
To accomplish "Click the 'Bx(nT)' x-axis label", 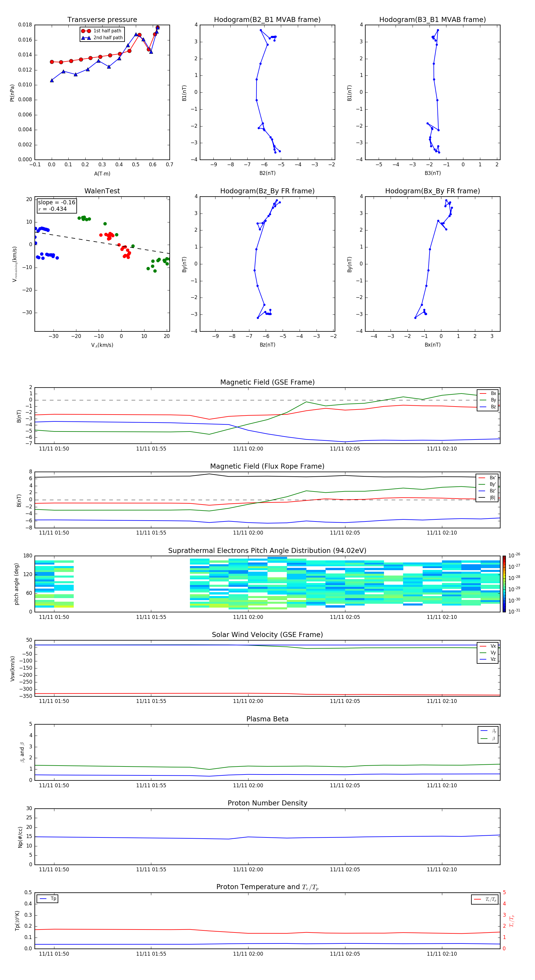I will tap(432, 345).
